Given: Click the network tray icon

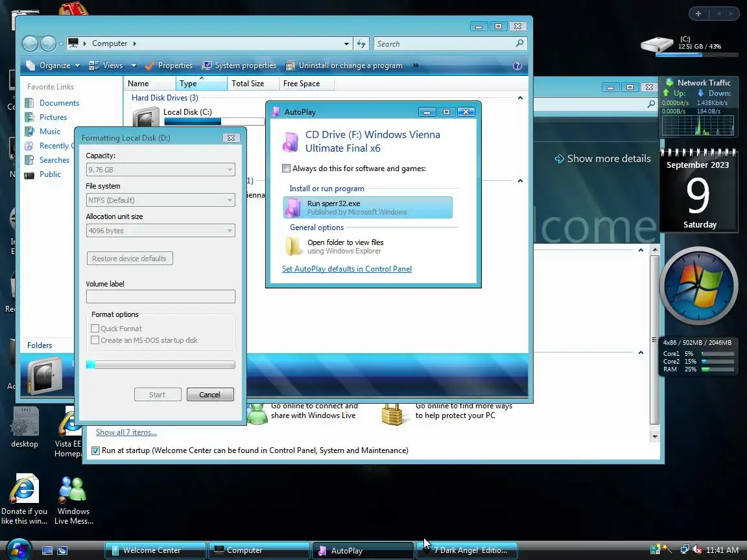Looking at the screenshot, I should (685, 550).
